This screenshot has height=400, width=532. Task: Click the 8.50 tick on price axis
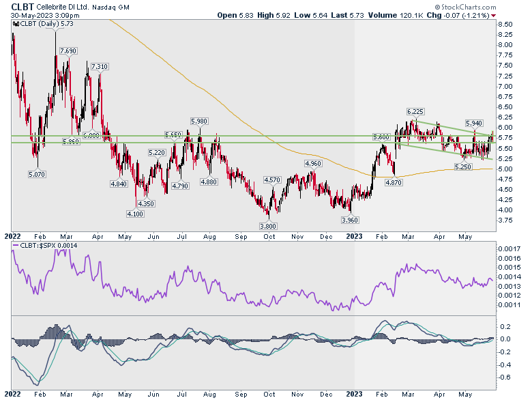(505, 25)
